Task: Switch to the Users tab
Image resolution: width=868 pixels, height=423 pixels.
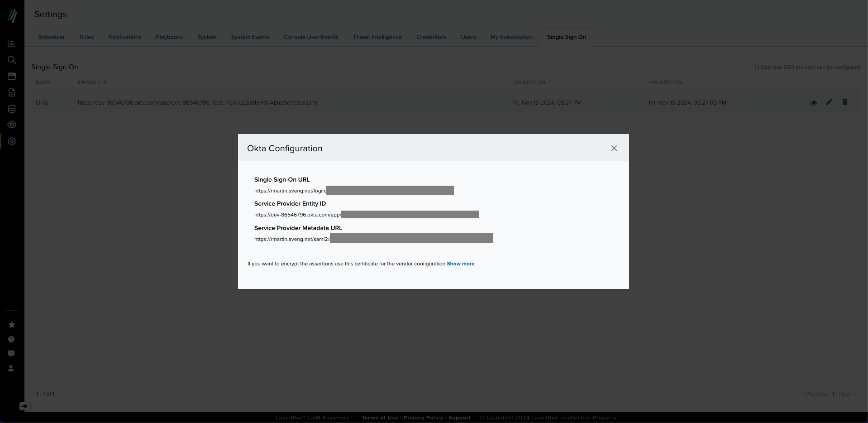Action: (x=468, y=37)
